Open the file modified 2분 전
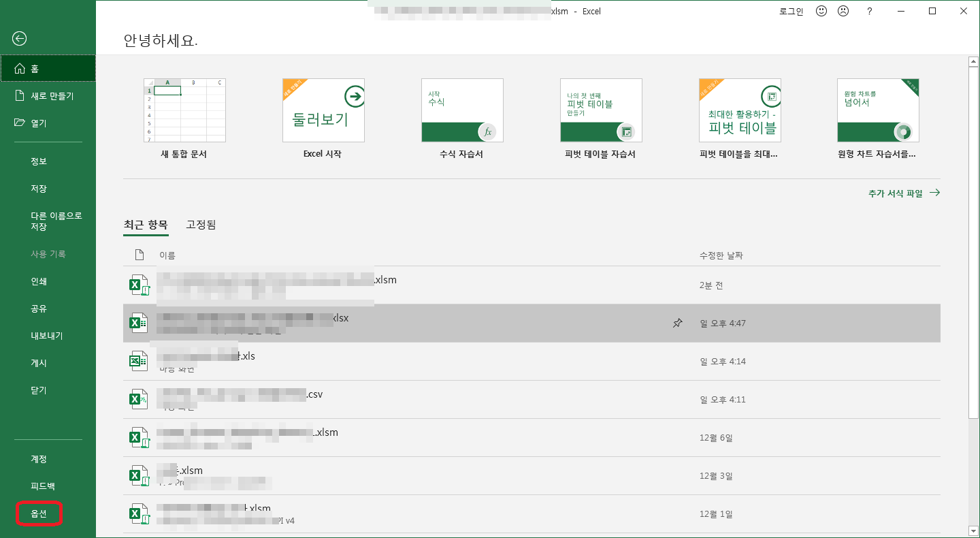980x538 pixels. 385,280
